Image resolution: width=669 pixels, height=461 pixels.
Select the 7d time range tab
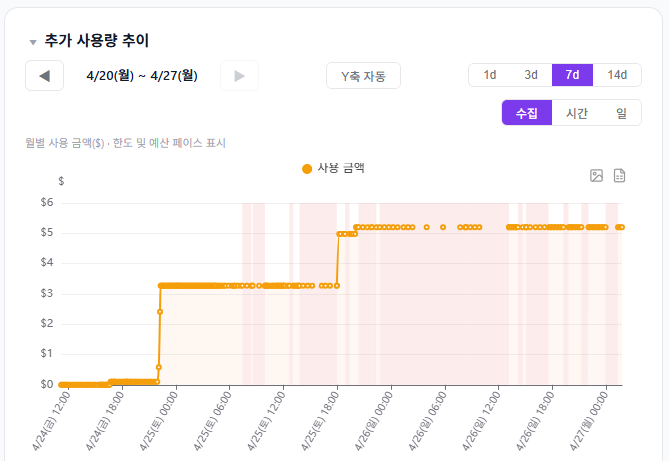click(x=572, y=75)
